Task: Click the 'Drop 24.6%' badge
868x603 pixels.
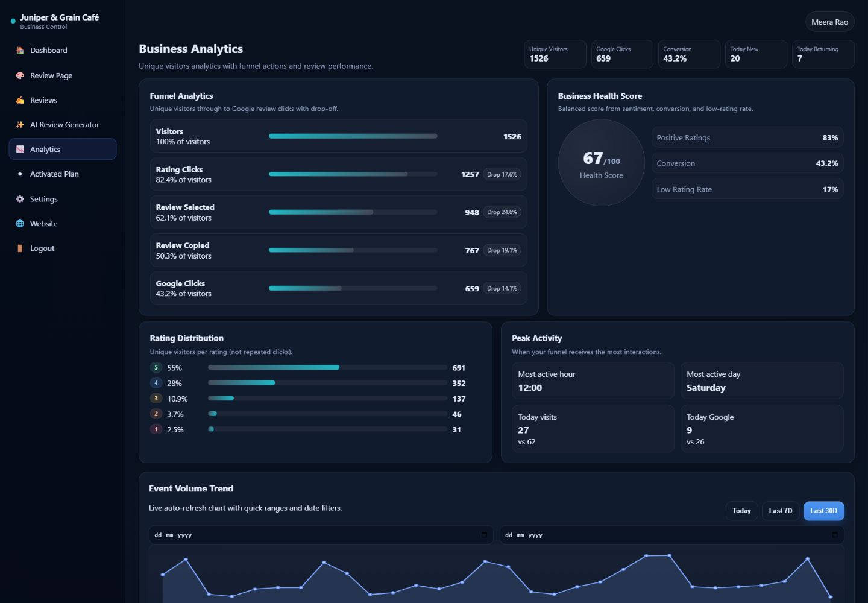Action: tap(502, 212)
